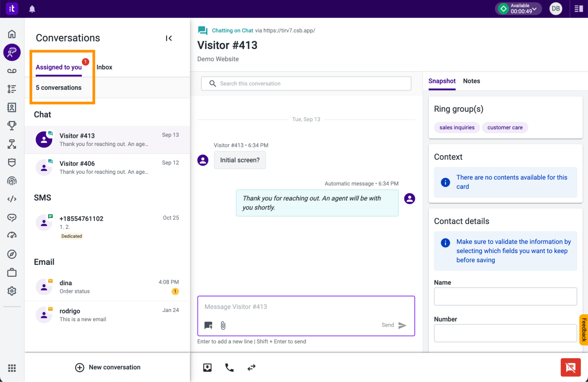
Task: Open the compass sidebar icon
Action: tap(12, 254)
